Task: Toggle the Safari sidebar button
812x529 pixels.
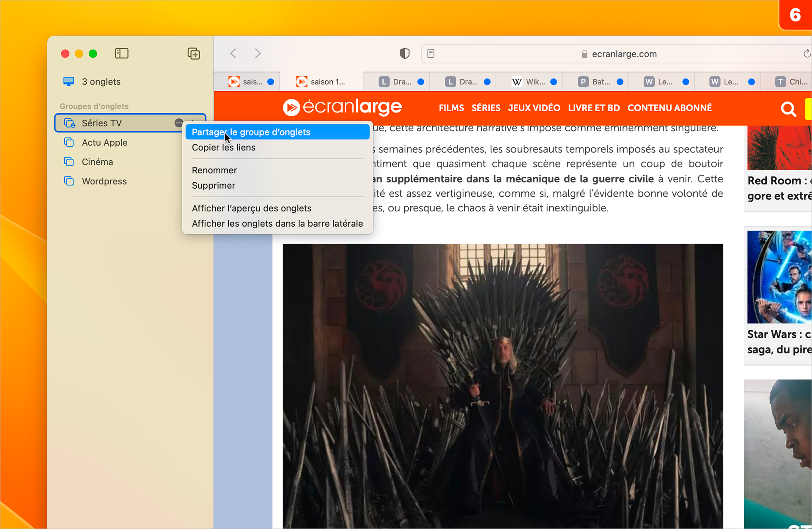Action: click(x=121, y=53)
